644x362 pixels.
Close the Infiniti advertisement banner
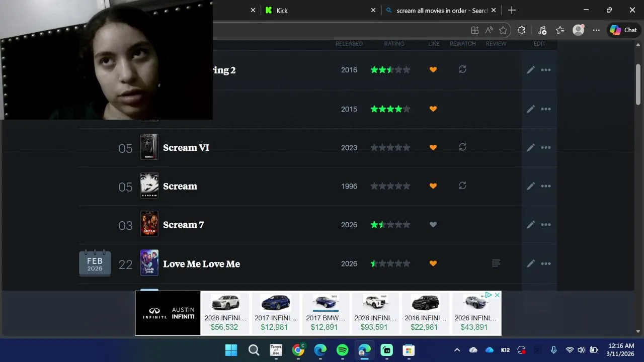pos(497,295)
